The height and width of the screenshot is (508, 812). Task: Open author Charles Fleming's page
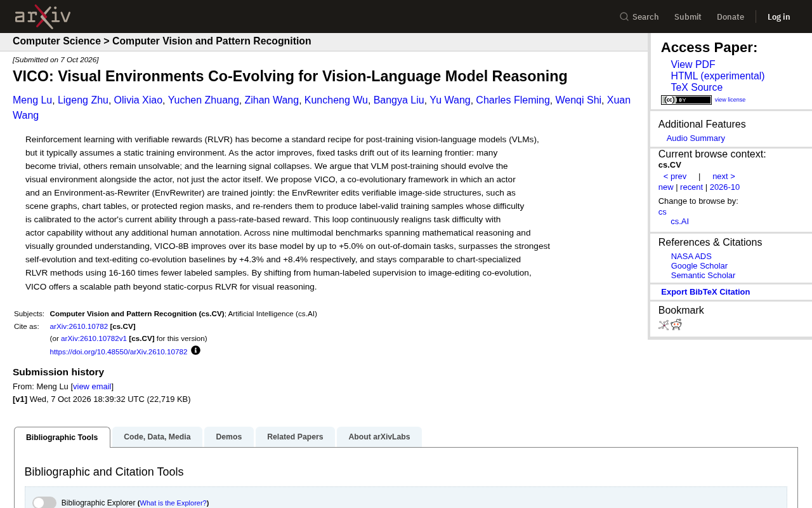tap(513, 100)
